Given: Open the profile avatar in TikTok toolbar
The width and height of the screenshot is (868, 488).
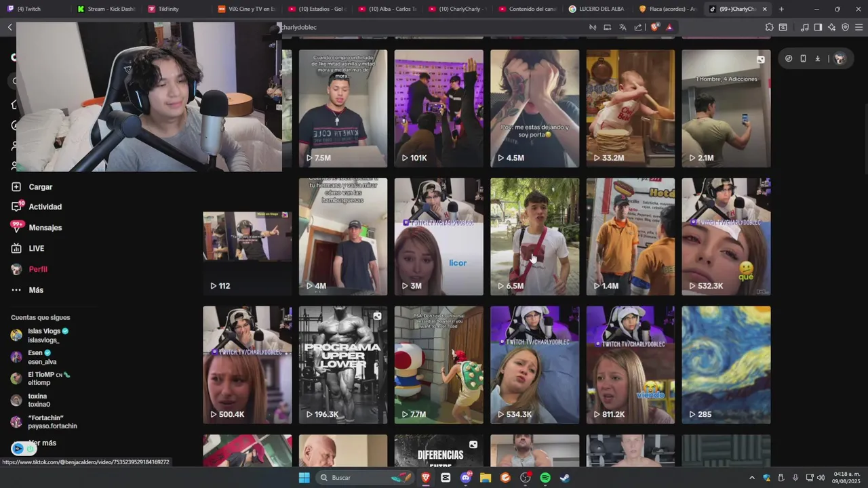Looking at the screenshot, I should 840,58.
